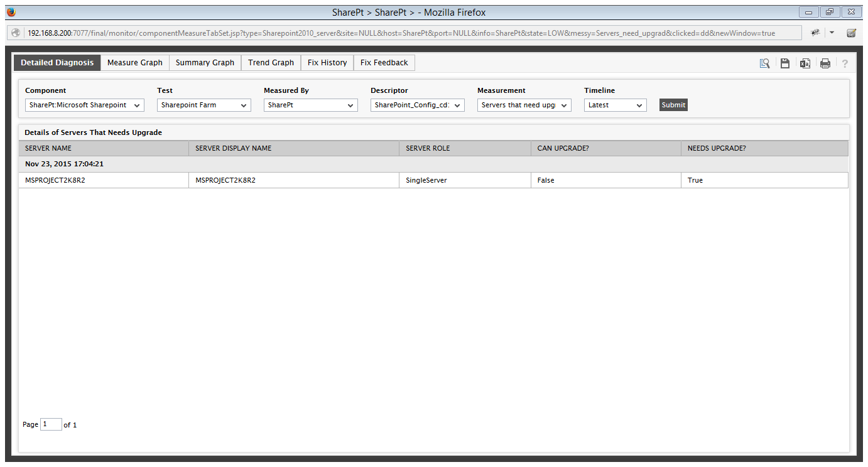Click the Details of Servers That Needs Upgrade heading
The width and height of the screenshot is (868, 467).
point(93,132)
